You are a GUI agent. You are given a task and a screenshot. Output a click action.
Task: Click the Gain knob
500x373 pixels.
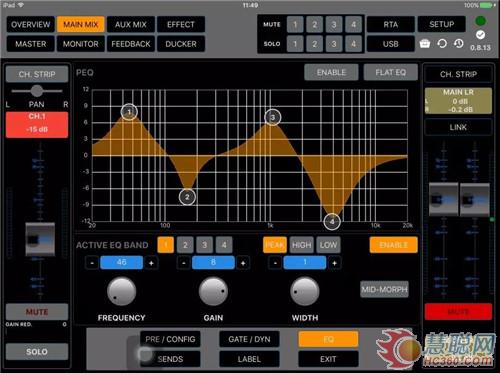(x=213, y=291)
